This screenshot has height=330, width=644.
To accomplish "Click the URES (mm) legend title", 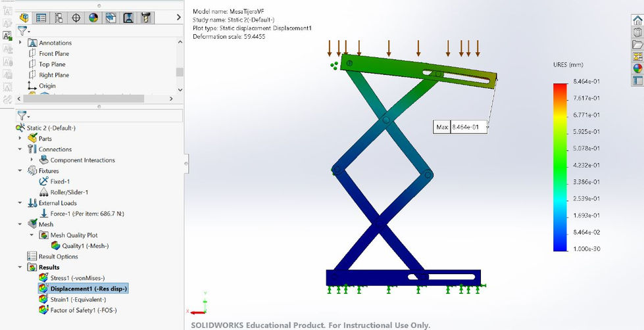I will click(x=568, y=65).
